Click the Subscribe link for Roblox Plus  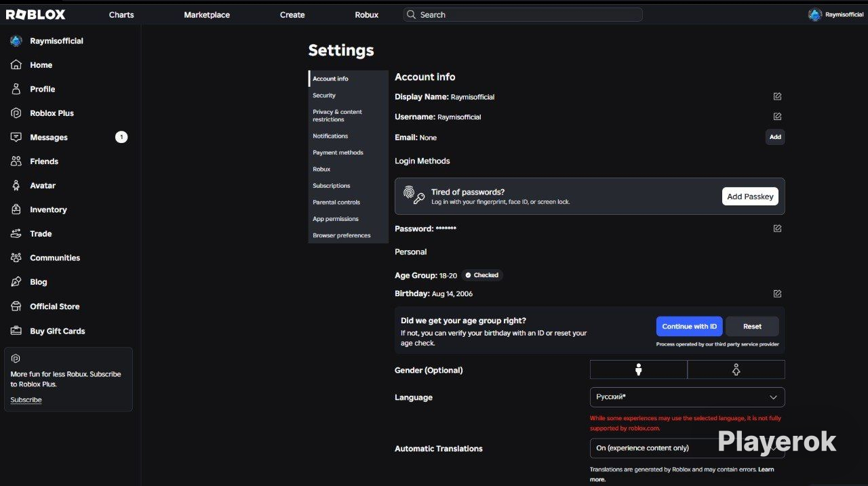click(26, 400)
